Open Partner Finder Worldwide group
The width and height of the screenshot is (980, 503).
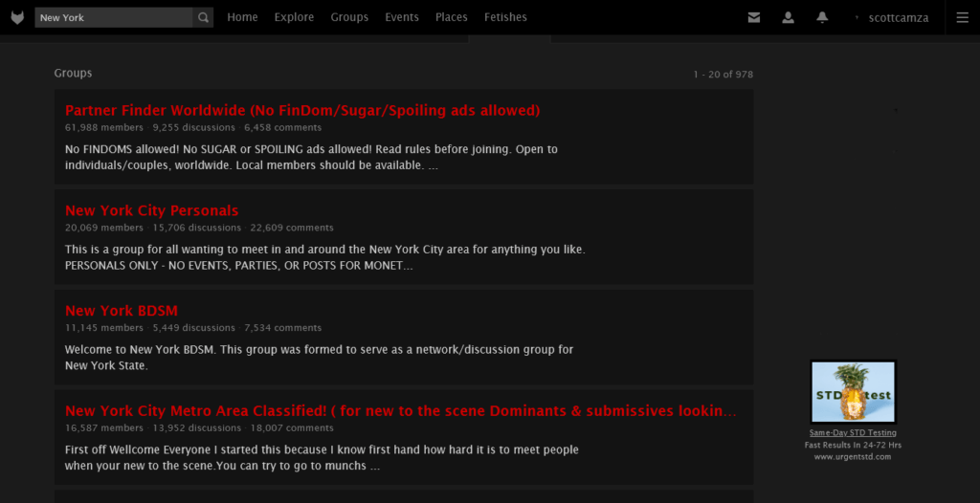[302, 111]
